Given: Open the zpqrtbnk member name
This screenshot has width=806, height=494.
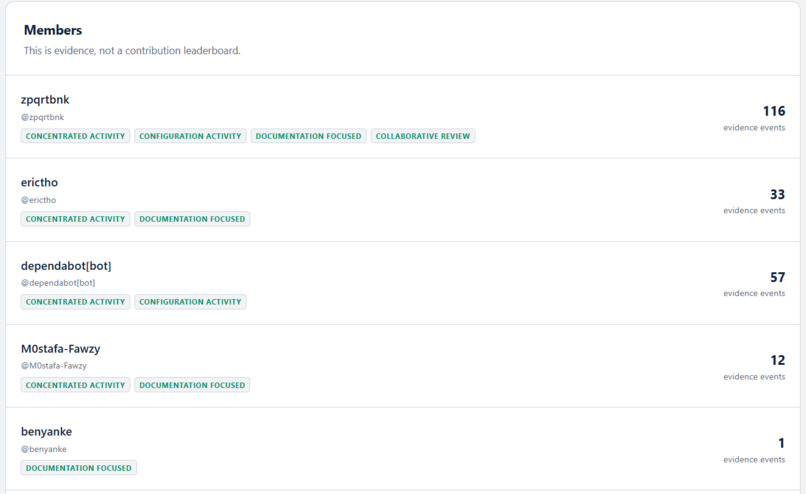Looking at the screenshot, I should [x=45, y=100].
